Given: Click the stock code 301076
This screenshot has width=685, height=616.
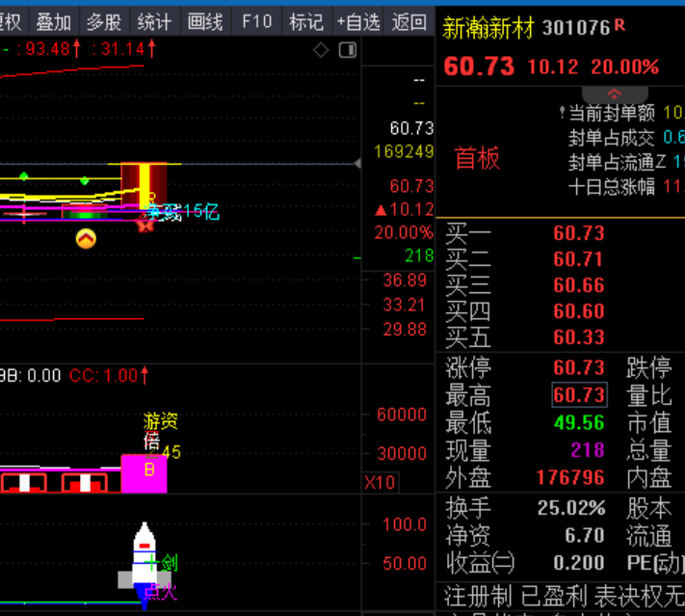Looking at the screenshot, I should click(576, 28).
